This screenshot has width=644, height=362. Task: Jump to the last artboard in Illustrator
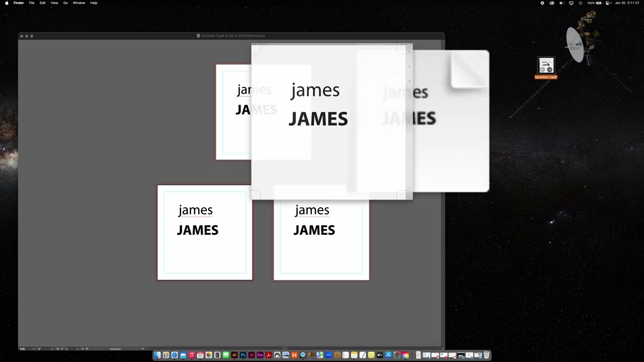(87, 348)
